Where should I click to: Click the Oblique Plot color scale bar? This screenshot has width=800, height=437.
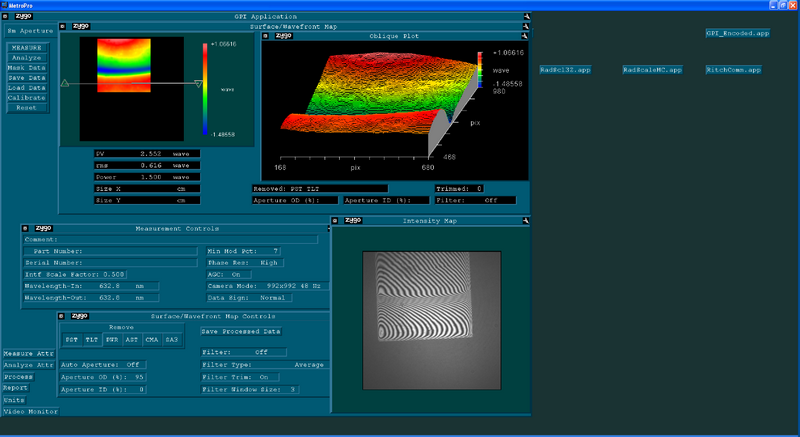[480, 69]
